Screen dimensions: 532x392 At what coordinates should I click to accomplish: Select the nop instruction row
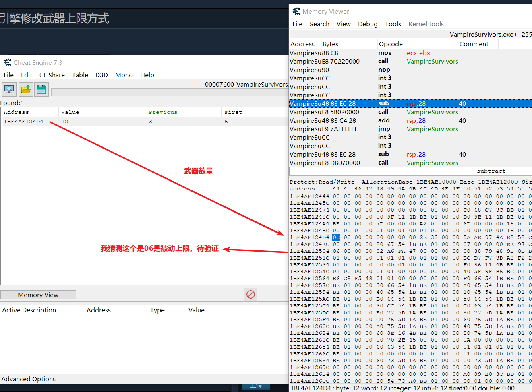coord(410,70)
